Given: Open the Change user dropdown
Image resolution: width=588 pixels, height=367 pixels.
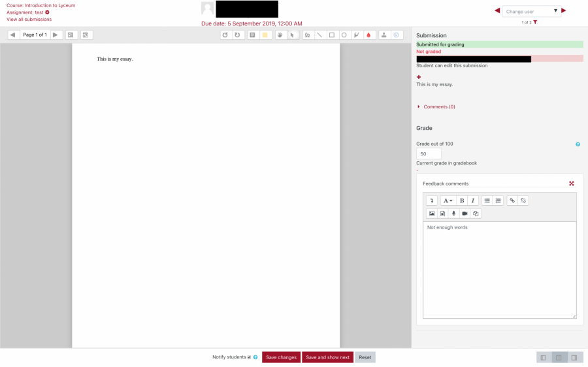Looking at the screenshot, I should click(x=531, y=11).
